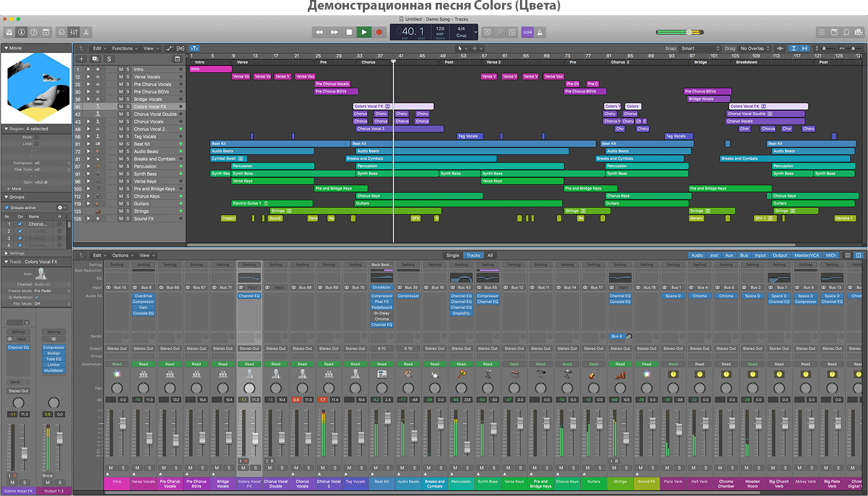
Task: Toggle the On checkbox for group 1
Action: (x=20, y=224)
